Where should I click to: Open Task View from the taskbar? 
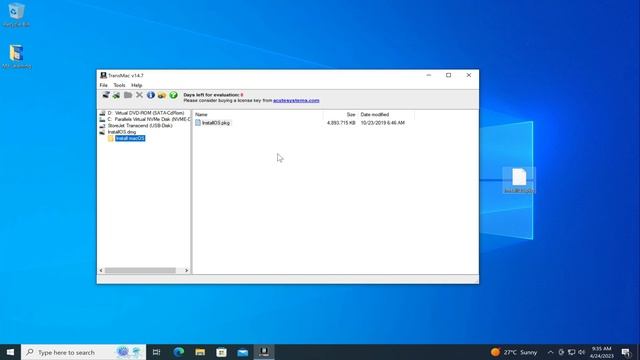point(156,352)
